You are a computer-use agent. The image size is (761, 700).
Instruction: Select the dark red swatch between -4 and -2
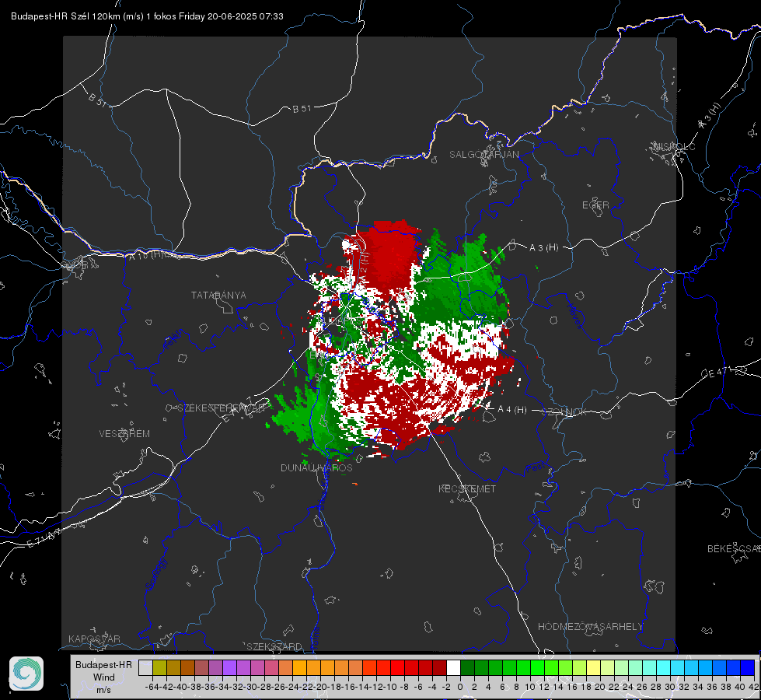[439, 667]
